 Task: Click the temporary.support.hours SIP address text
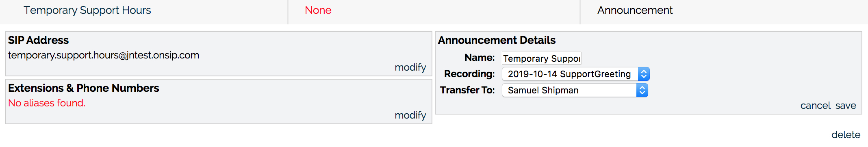(x=104, y=55)
